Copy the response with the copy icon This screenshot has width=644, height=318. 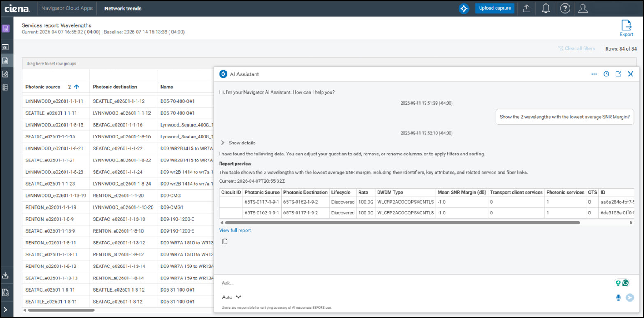[225, 241]
